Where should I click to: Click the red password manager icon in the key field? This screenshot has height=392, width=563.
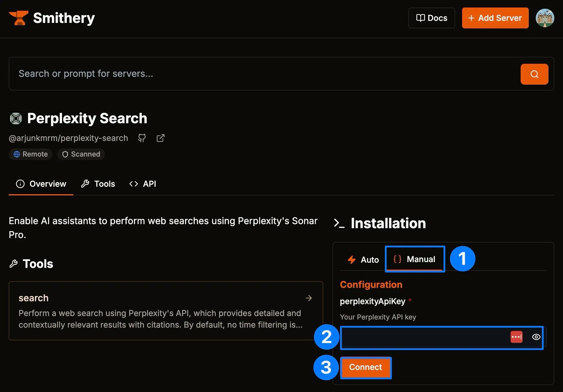516,337
